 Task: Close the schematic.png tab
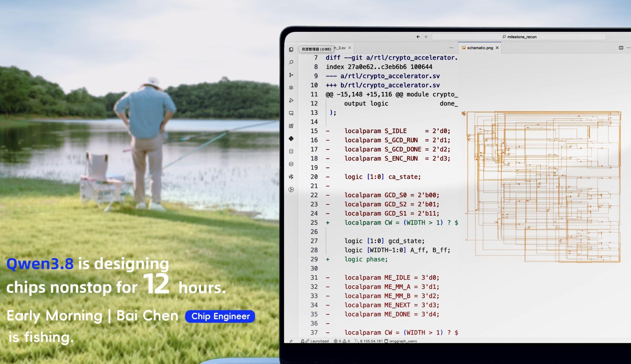point(497,48)
